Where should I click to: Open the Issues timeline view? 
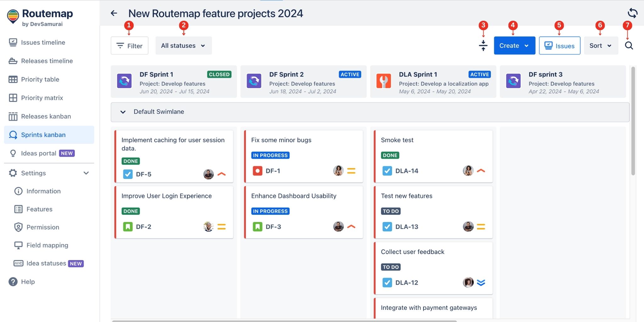[43, 42]
